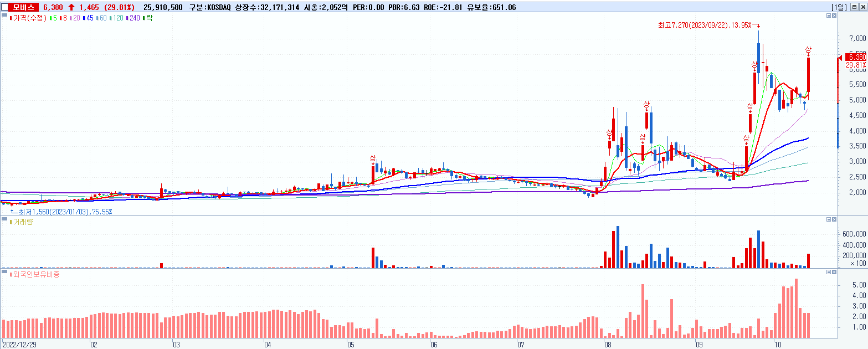
Task: Click the 05 month marker on time axis
Action: pyautogui.click(x=351, y=344)
